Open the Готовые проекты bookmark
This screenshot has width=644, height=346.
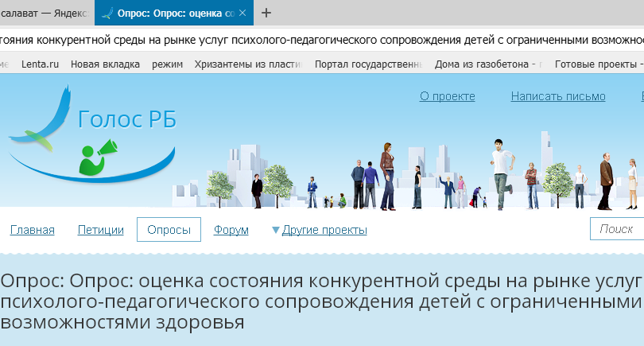[596, 64]
